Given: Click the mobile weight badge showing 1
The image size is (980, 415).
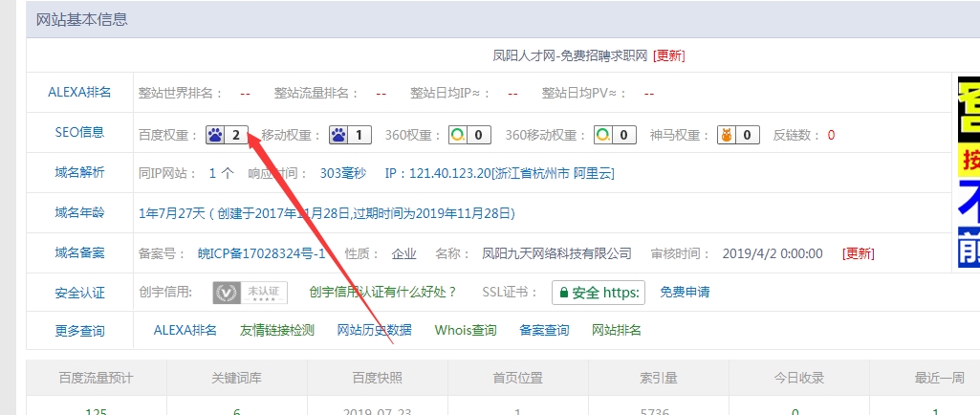Looking at the screenshot, I should [350, 135].
